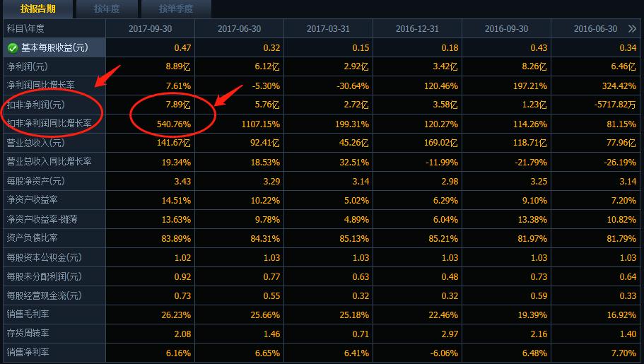Select the 2016-12-31 column header
Viewport: 644px width, 364px height.
click(417, 29)
